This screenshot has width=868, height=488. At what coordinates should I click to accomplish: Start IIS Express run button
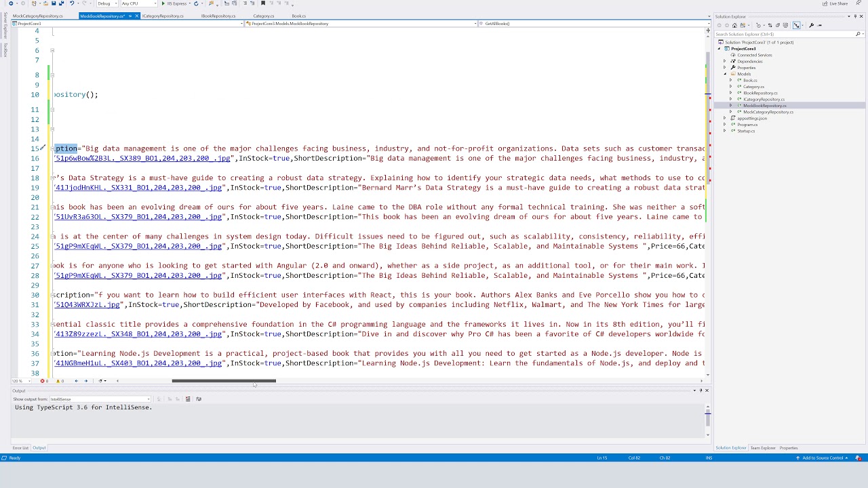point(174,3)
